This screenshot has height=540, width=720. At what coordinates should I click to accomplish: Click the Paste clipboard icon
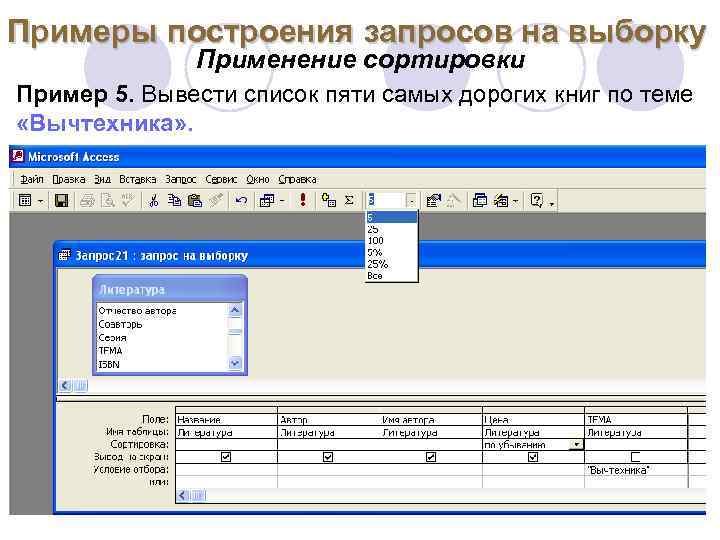click(195, 201)
